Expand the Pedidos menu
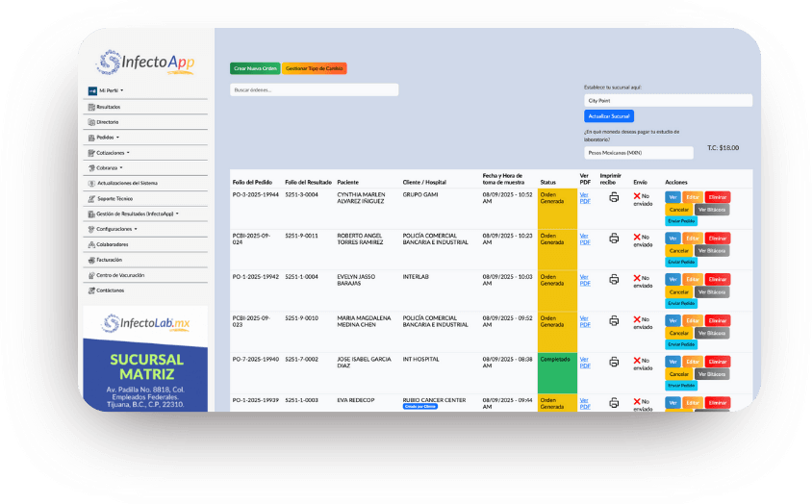The height and width of the screenshot is (504, 812). pos(106,138)
